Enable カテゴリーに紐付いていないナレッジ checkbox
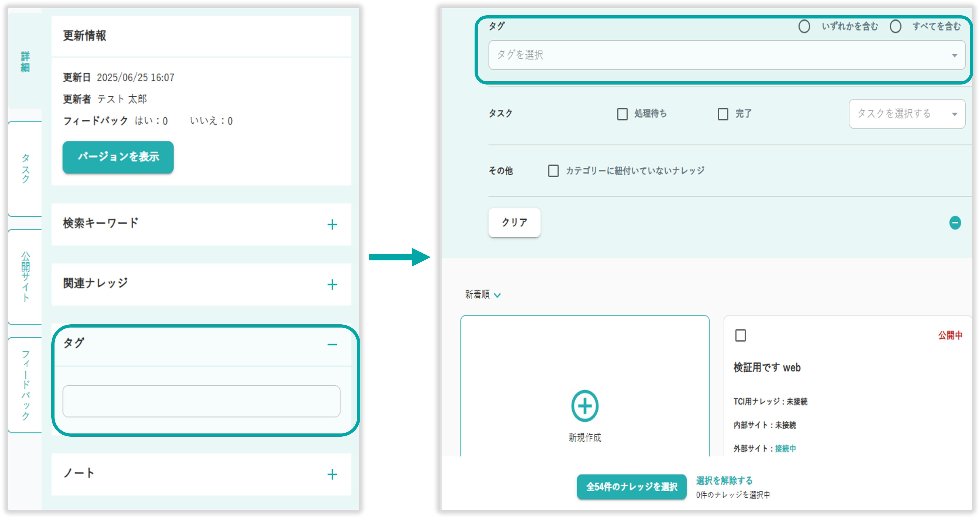Image resolution: width=980 pixels, height=518 pixels. pyautogui.click(x=553, y=171)
